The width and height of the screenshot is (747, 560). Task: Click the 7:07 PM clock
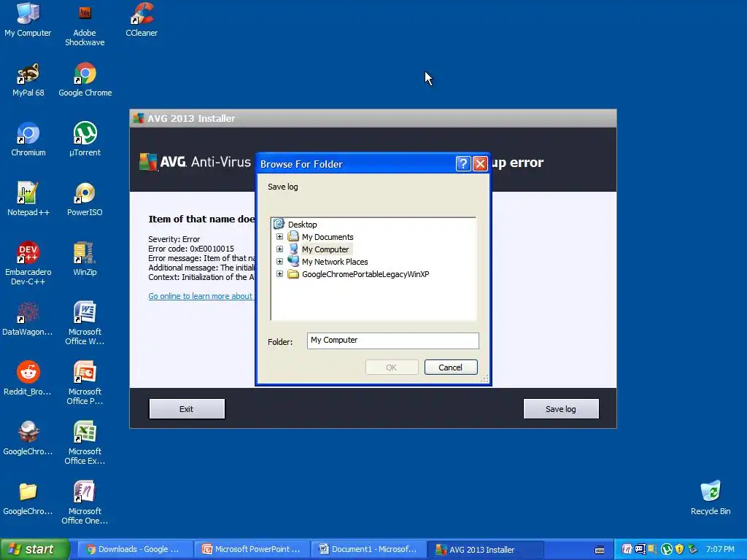[720, 550]
